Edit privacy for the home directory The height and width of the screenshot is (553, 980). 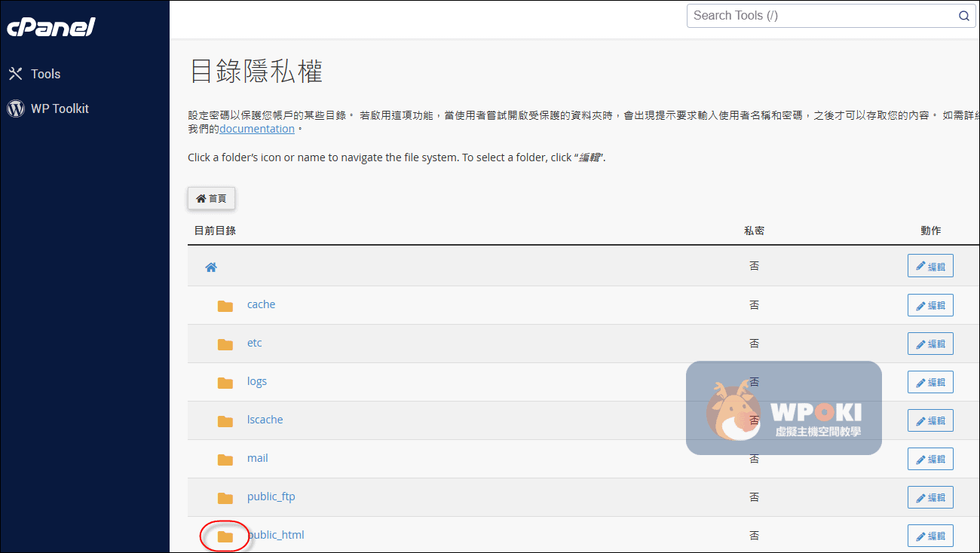[930, 266]
